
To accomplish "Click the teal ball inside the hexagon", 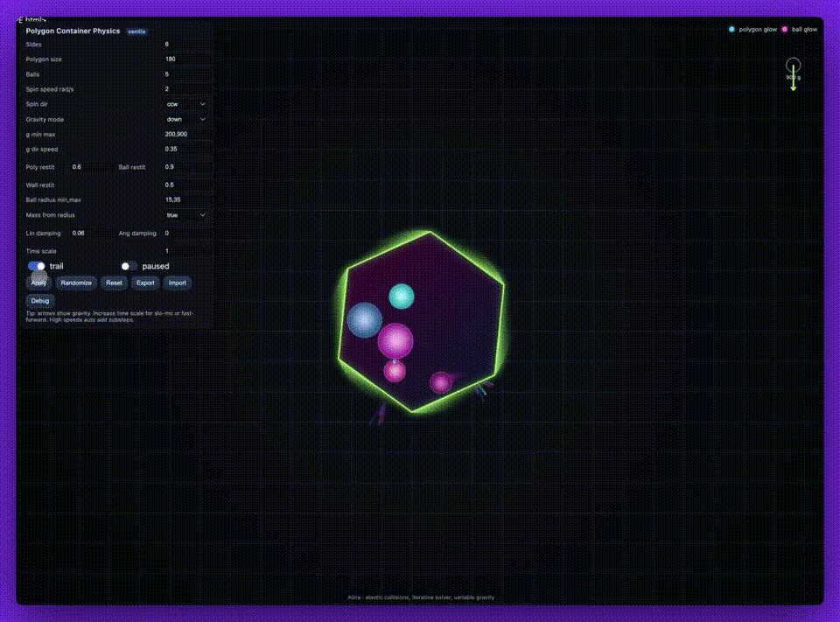I will point(401,297).
